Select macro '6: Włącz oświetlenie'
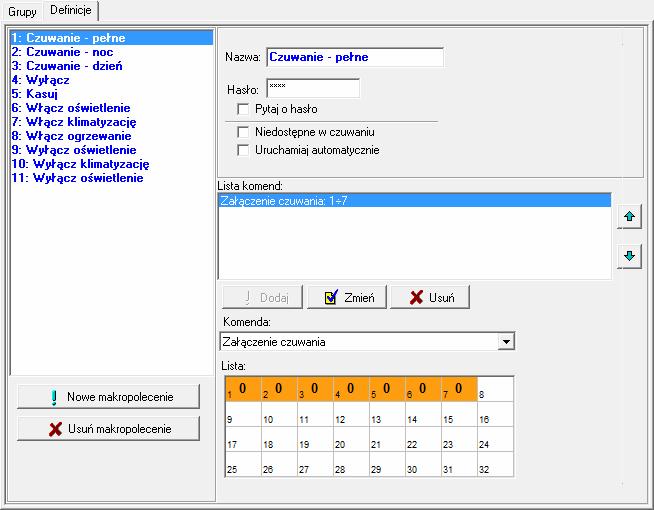Viewport: 654px width, 510px height. click(x=112, y=108)
